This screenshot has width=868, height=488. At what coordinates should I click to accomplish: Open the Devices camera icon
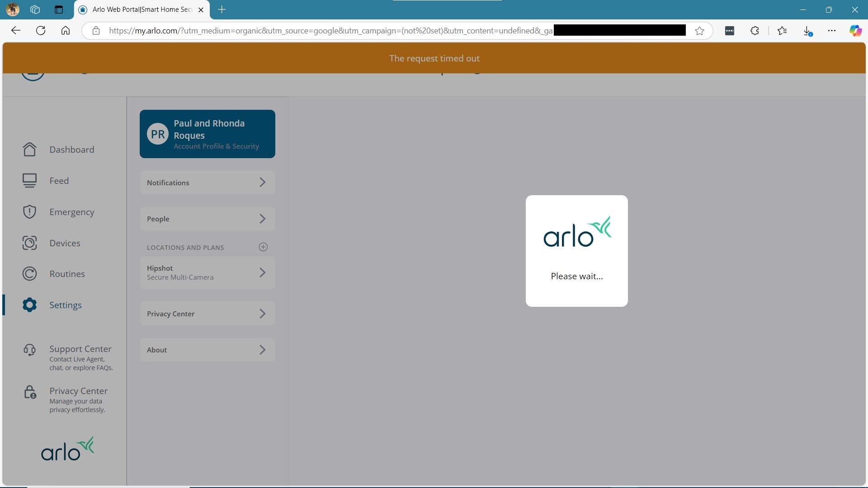point(29,243)
